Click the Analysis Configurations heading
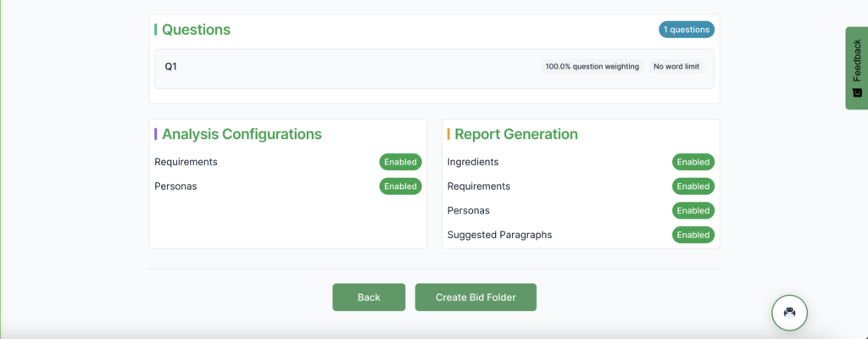868x339 pixels. [x=242, y=134]
